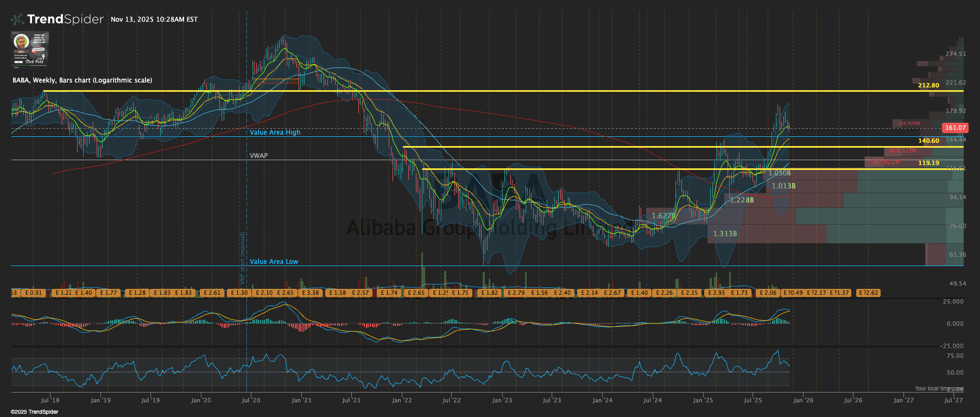Image resolution: width=980 pixels, height=417 pixels.
Task: Click the E 2.93 earnings marker
Action: tap(716, 293)
